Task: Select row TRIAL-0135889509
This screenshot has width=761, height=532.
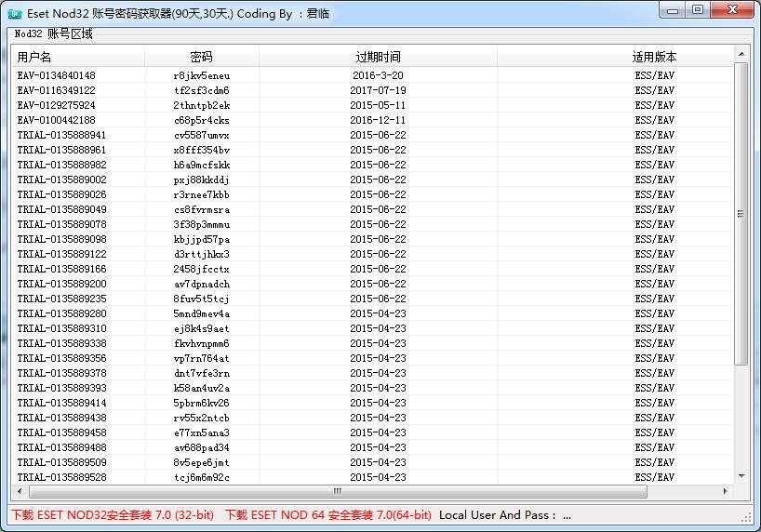Action: (x=373, y=462)
